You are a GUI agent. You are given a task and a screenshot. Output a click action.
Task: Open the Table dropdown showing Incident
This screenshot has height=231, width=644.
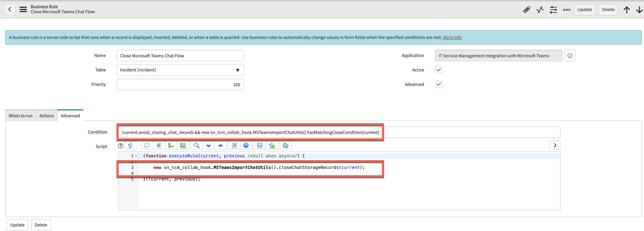pos(180,70)
